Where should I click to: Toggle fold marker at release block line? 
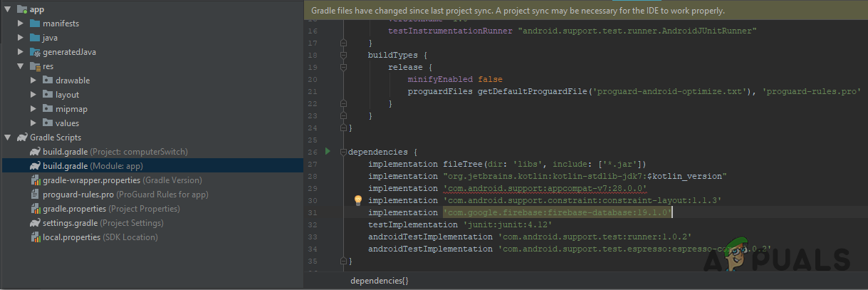click(x=343, y=67)
